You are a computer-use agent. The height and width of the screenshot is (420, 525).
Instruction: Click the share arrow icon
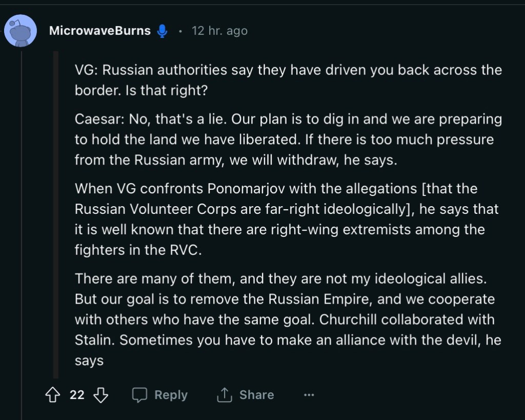pyautogui.click(x=224, y=395)
